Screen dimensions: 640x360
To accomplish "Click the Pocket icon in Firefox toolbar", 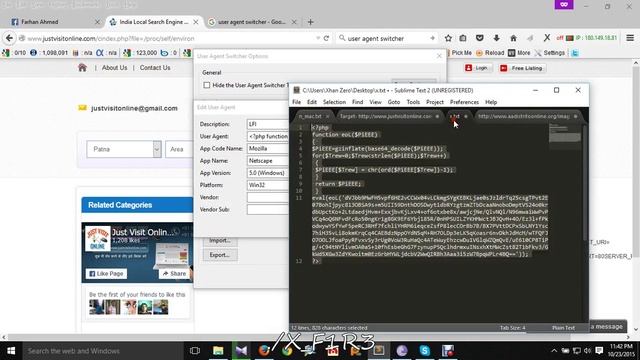I will pyautogui.click(x=480, y=38).
